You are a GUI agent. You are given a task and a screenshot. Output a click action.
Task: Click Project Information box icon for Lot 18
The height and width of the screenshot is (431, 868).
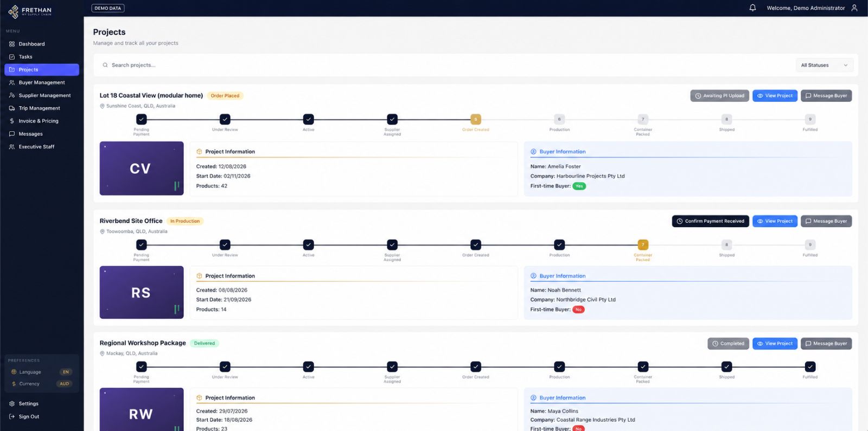click(199, 152)
